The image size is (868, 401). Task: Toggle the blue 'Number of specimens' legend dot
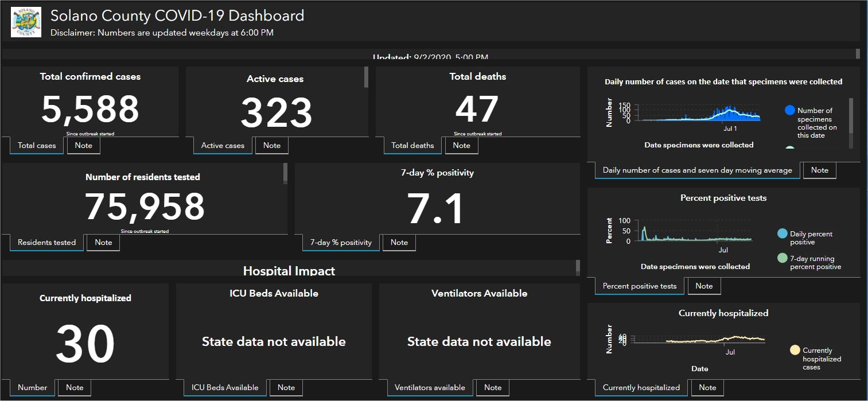pyautogui.click(x=789, y=111)
